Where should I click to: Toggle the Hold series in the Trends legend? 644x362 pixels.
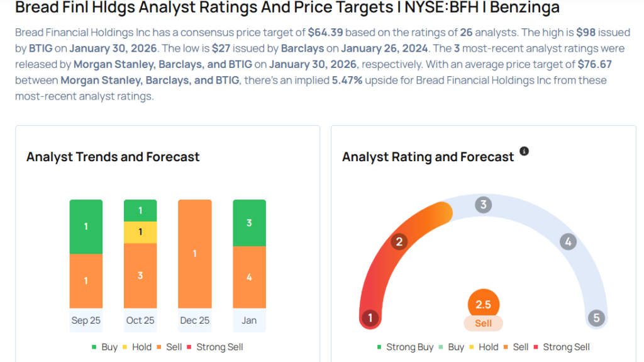[137, 347]
